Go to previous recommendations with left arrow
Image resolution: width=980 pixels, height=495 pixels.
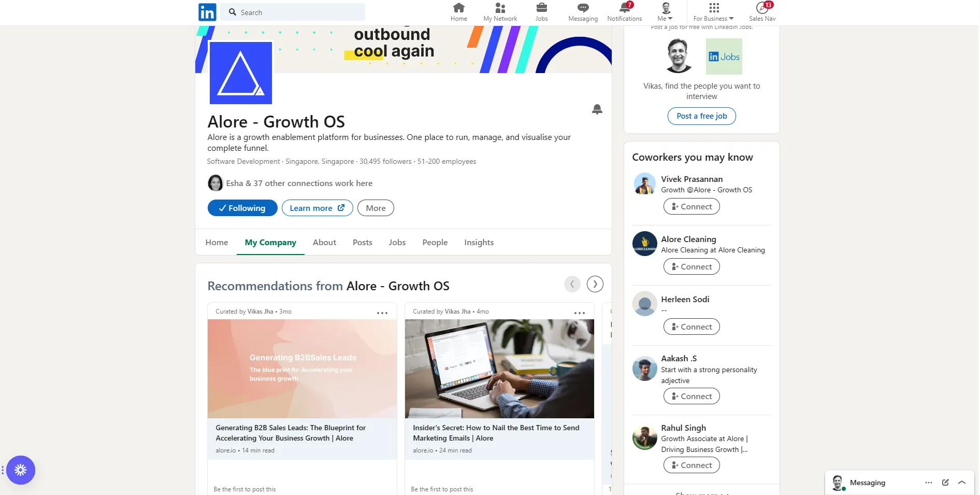(572, 284)
